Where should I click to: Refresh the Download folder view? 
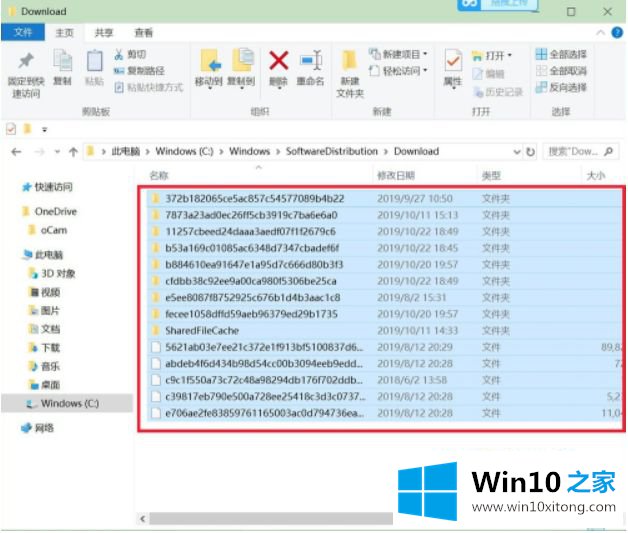pyautogui.click(x=530, y=152)
